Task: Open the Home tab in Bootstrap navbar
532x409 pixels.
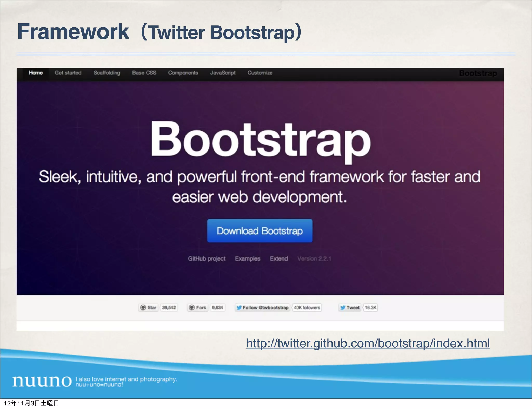Action: point(36,73)
